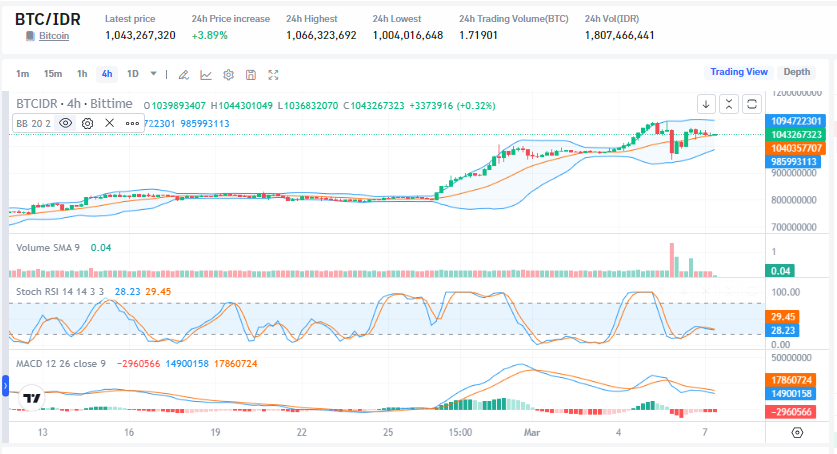Click the +3.89% 24h price increase

pos(210,35)
